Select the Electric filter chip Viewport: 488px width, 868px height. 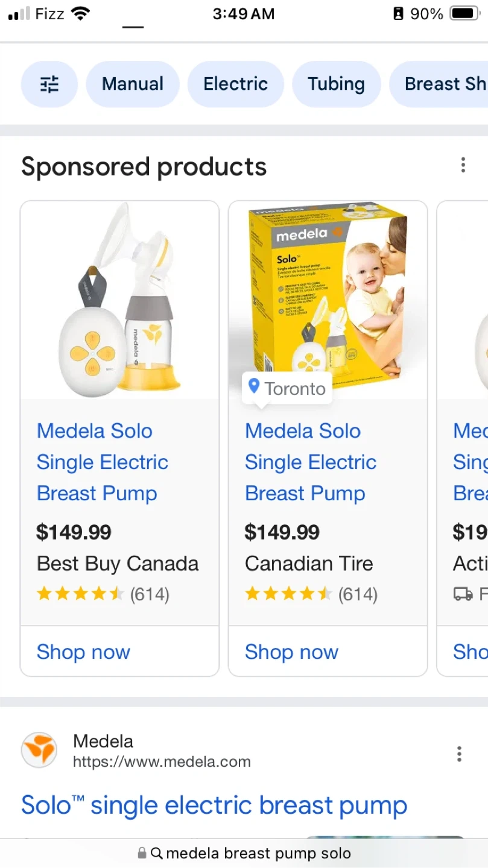pyautogui.click(x=235, y=84)
